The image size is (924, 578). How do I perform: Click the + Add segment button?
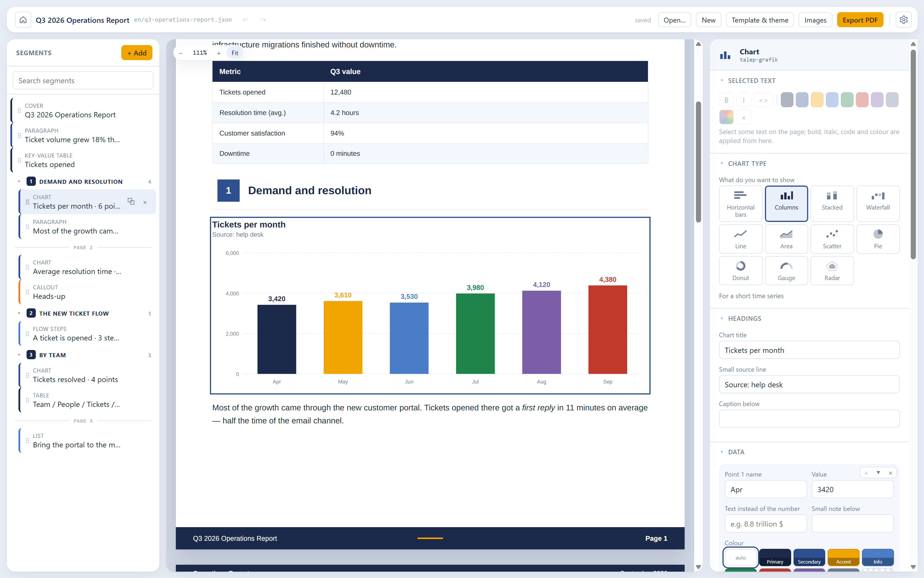tap(137, 53)
